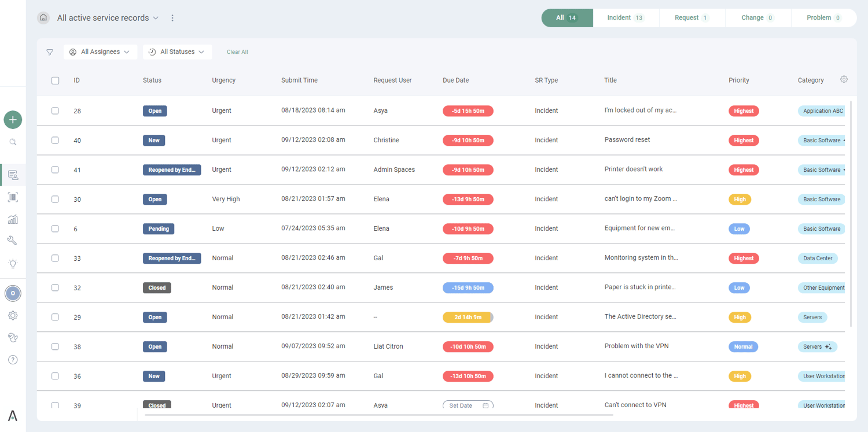Viewport: 868px width, 432px height.
Task: Open the search icon in the sidebar
Action: [x=13, y=142]
